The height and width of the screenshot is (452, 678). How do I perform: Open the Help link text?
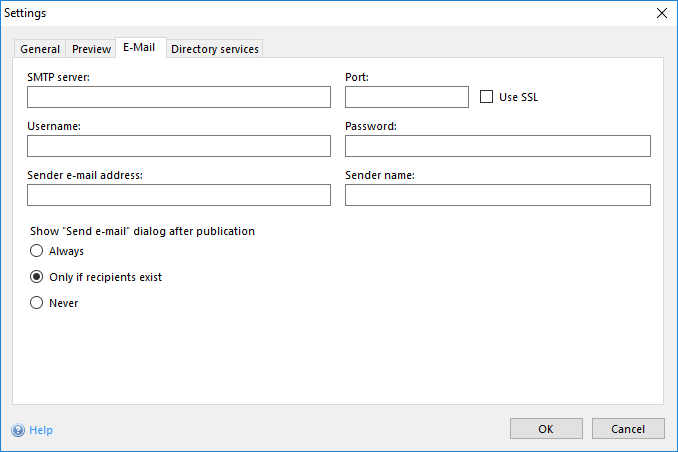(x=41, y=430)
